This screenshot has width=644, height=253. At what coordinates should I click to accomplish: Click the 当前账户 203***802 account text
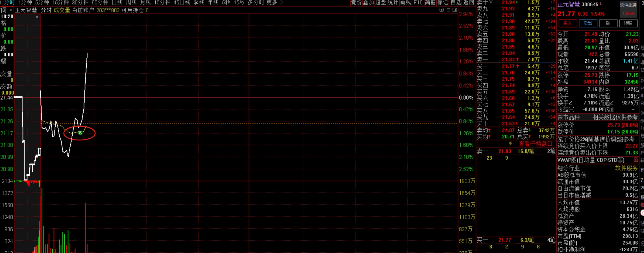(96, 10)
